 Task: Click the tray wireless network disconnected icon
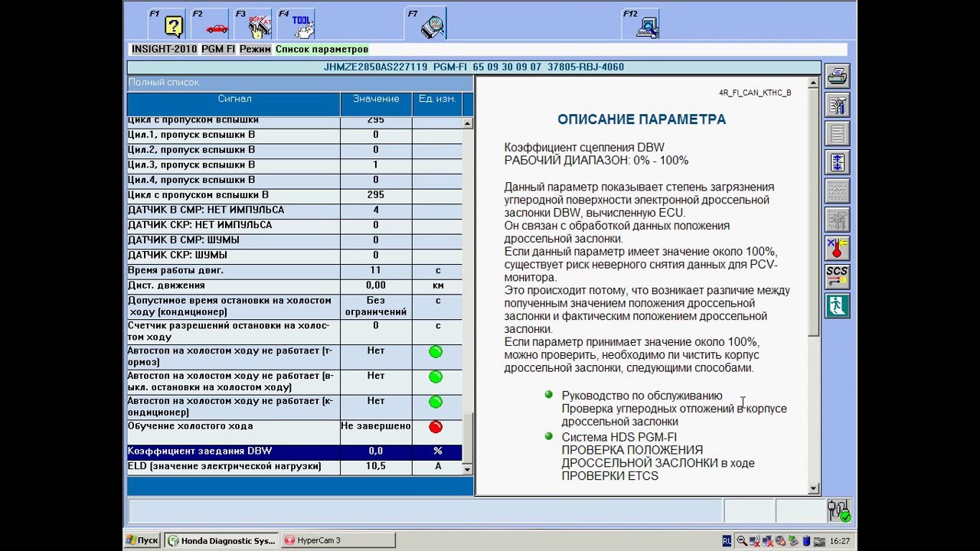pos(755,541)
